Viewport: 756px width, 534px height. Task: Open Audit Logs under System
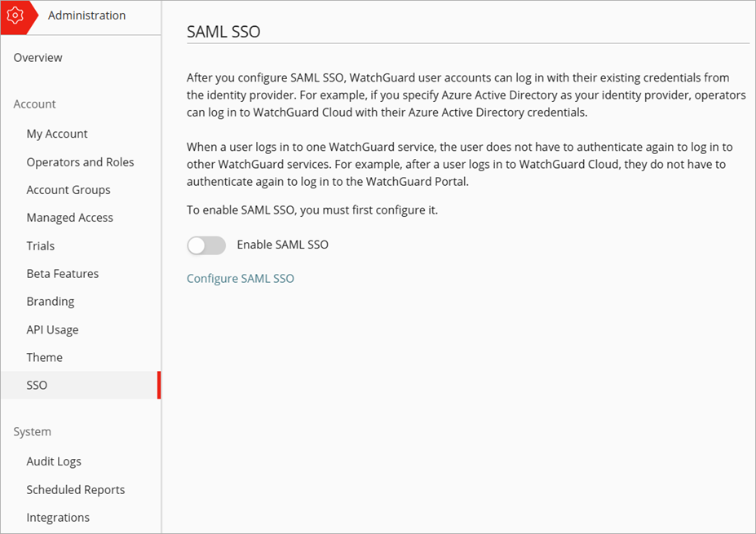(53, 461)
